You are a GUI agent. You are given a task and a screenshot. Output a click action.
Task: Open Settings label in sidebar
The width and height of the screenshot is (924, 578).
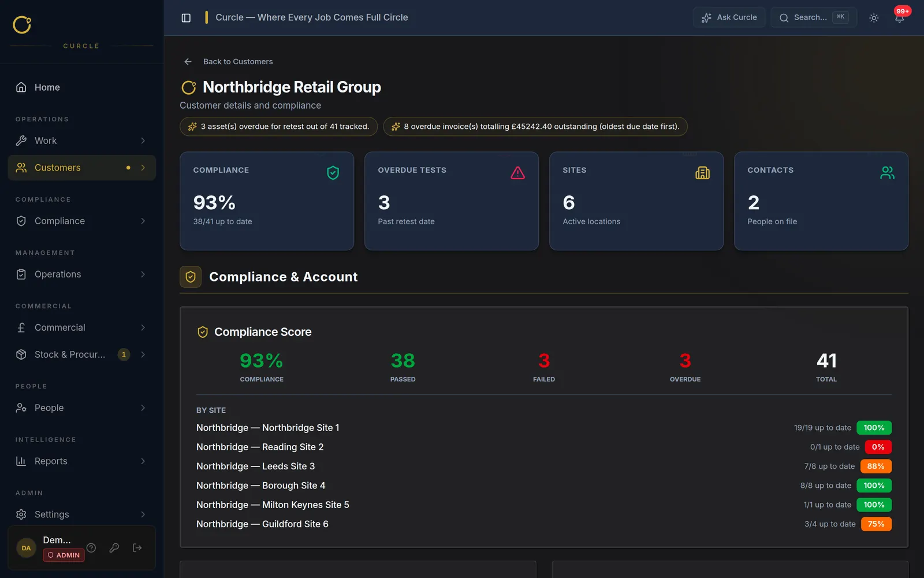coord(52,514)
